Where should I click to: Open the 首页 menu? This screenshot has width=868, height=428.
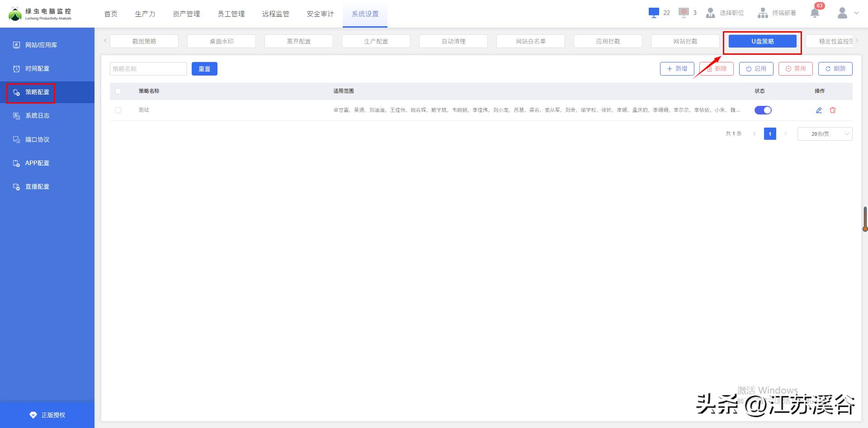(111, 14)
